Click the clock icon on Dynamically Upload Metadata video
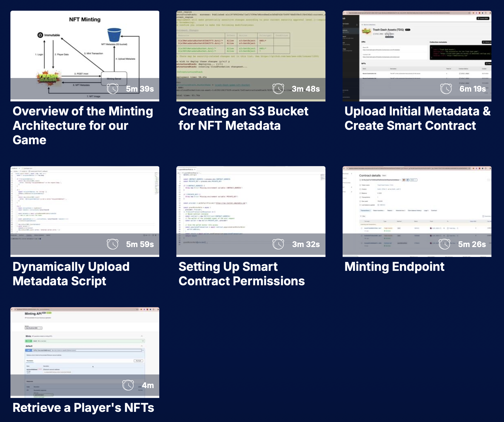 point(113,244)
